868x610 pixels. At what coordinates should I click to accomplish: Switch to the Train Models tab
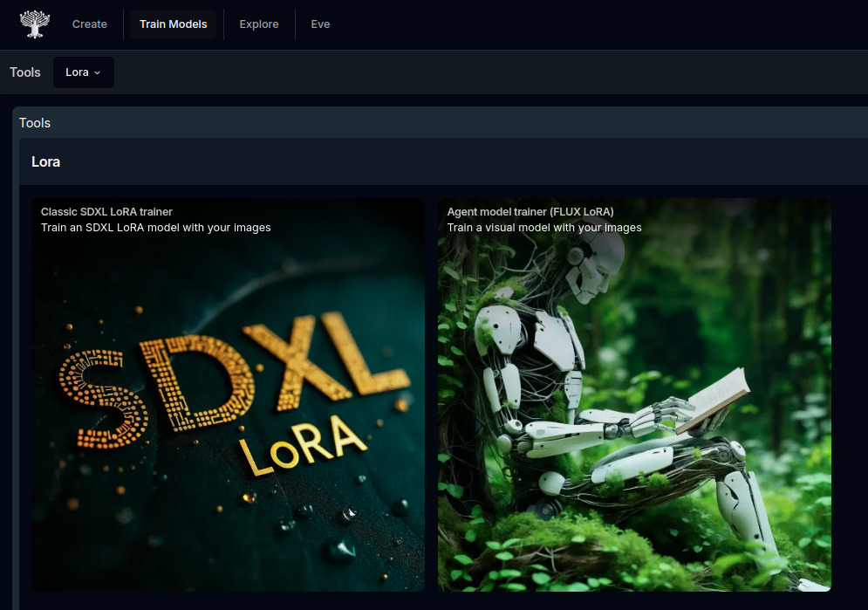174,24
